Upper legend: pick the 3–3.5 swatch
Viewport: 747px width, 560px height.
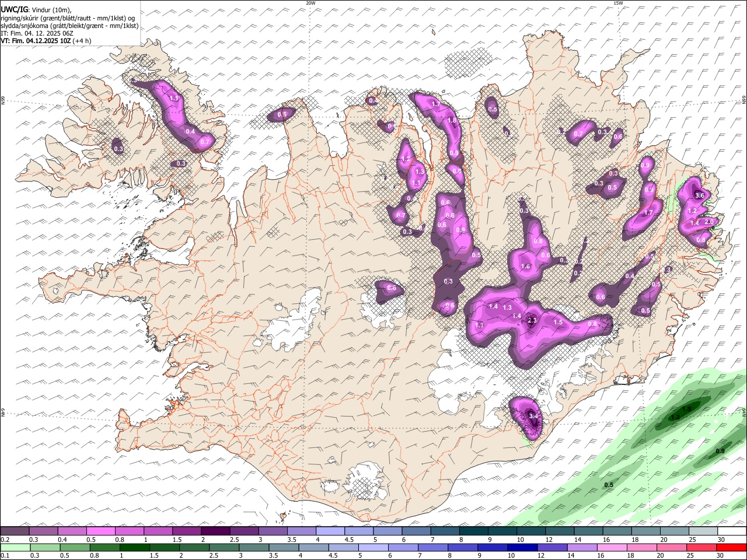click(x=272, y=531)
